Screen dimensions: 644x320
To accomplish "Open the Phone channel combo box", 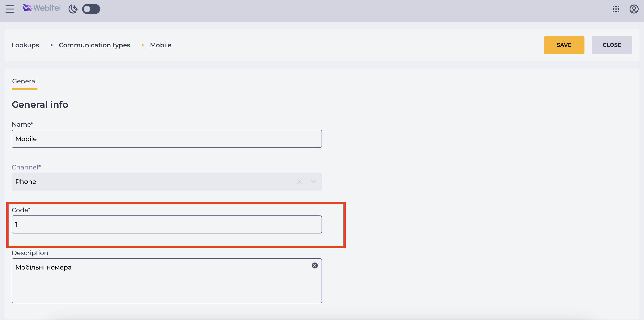I will (167, 182).
